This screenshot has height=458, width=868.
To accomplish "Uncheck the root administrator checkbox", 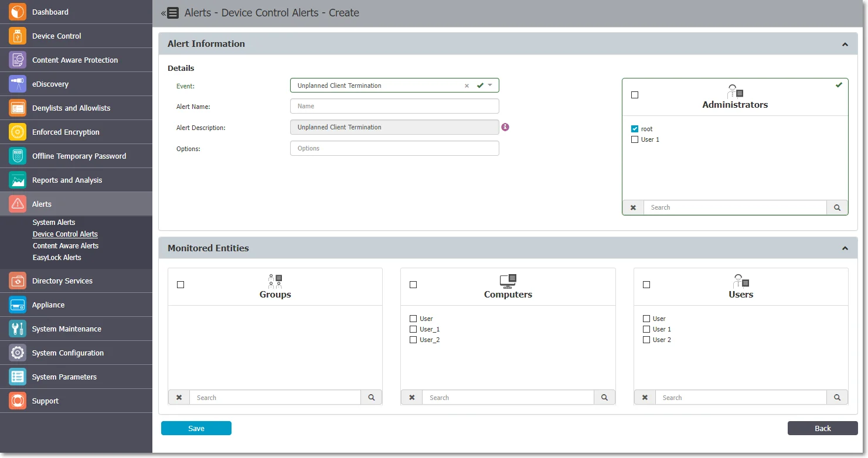I will point(635,129).
